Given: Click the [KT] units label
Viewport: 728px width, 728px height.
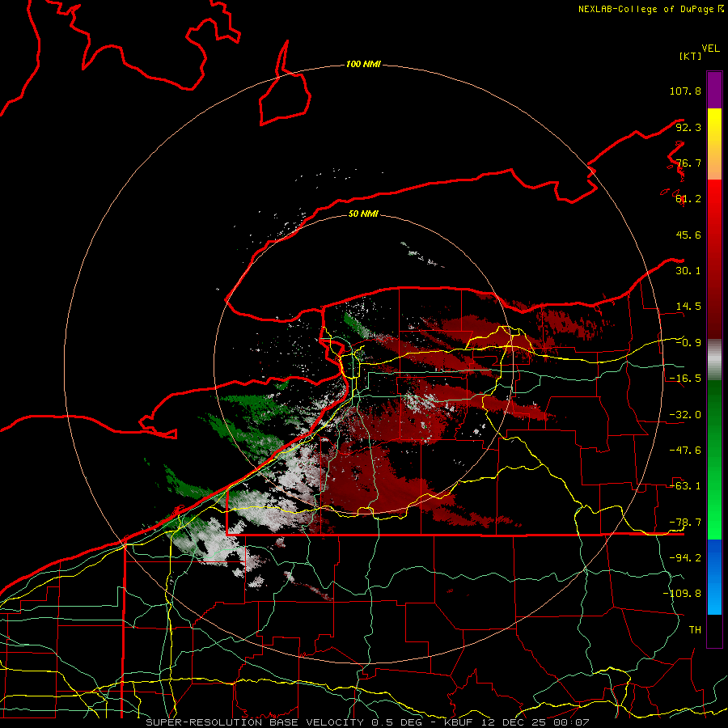Looking at the screenshot, I should pos(690,56).
